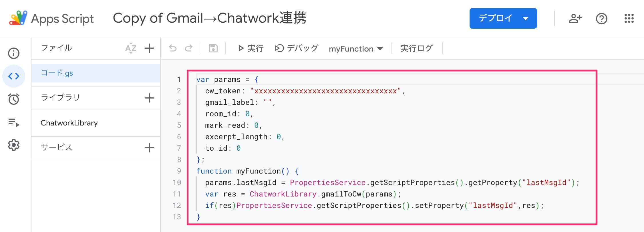Open the 実行ログ execution log
The height and width of the screenshot is (232, 644).
417,48
